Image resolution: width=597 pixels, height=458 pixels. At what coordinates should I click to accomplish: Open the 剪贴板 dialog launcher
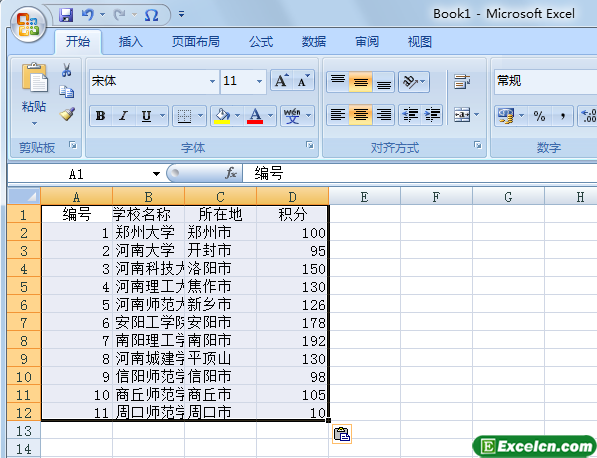tap(73, 145)
